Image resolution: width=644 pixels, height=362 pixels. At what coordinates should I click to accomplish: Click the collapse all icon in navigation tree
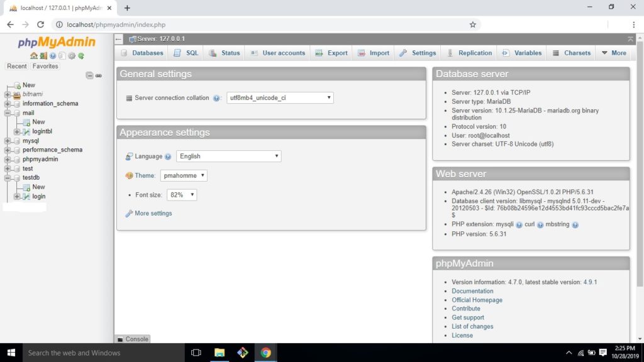89,75
